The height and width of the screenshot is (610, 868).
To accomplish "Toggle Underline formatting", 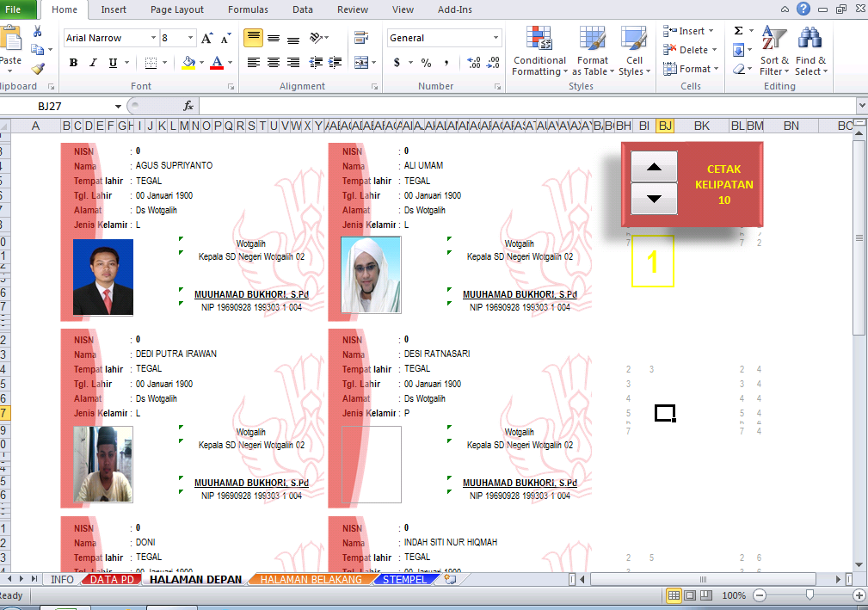I will click(x=113, y=63).
